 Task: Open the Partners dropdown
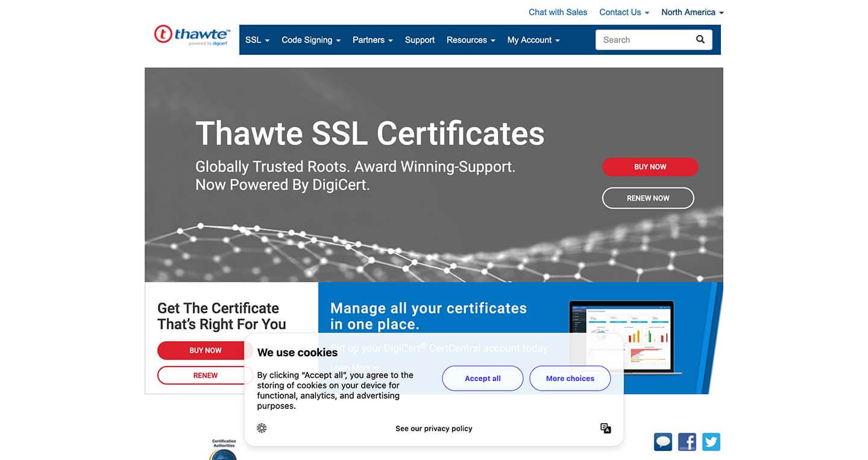point(373,40)
